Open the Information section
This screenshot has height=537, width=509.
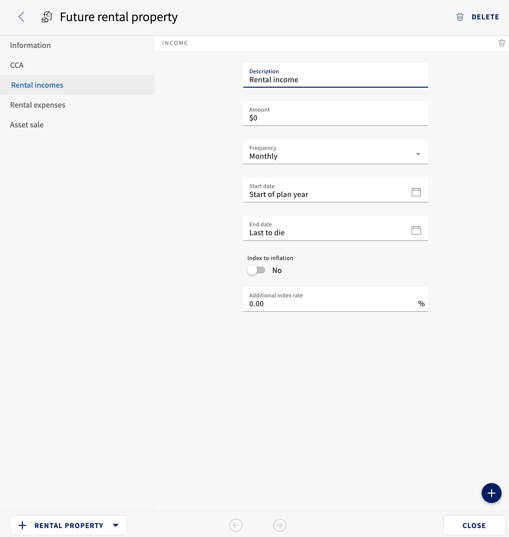[x=30, y=45]
